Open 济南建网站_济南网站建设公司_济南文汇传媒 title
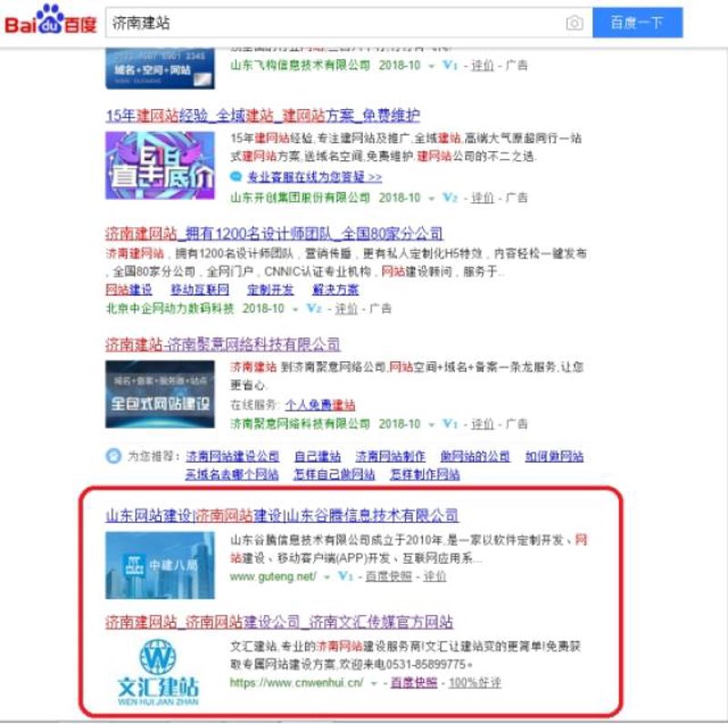 point(279,622)
